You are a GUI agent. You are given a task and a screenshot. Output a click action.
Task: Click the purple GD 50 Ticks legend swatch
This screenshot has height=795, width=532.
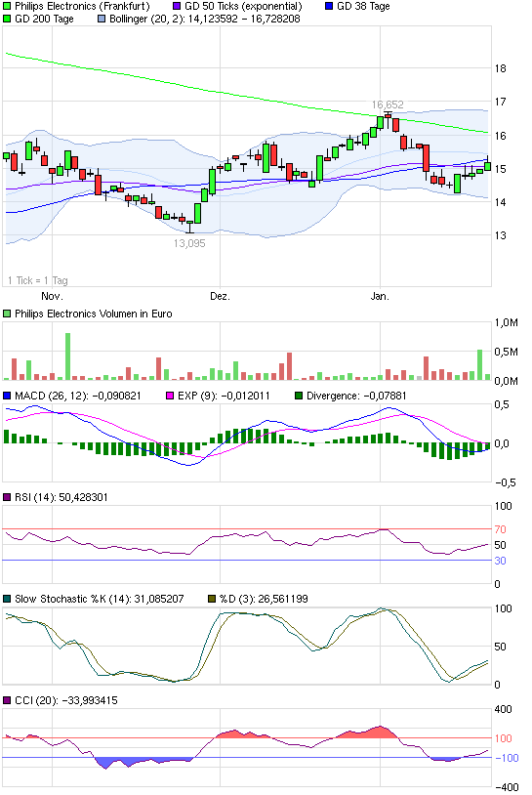tap(177, 7)
